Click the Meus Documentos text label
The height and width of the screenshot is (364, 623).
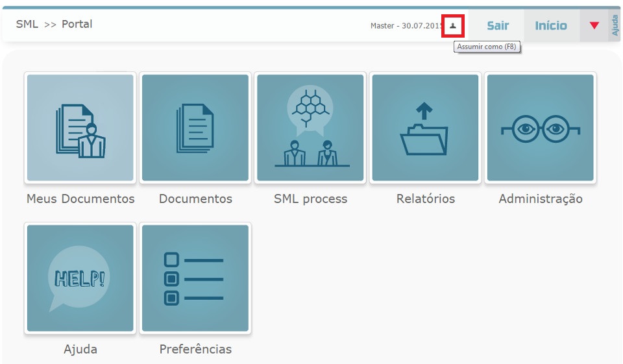click(80, 199)
